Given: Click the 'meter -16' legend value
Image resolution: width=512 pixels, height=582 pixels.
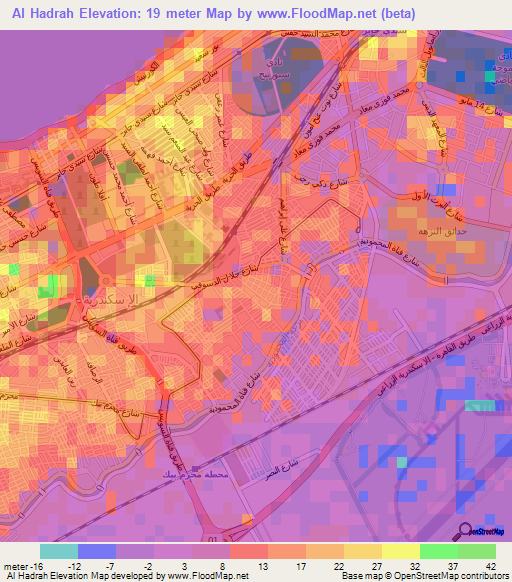Looking at the screenshot, I should click(23, 567).
